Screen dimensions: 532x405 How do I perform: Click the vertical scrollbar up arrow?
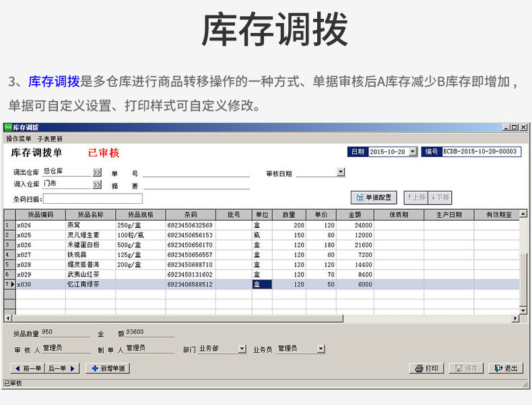click(x=523, y=214)
